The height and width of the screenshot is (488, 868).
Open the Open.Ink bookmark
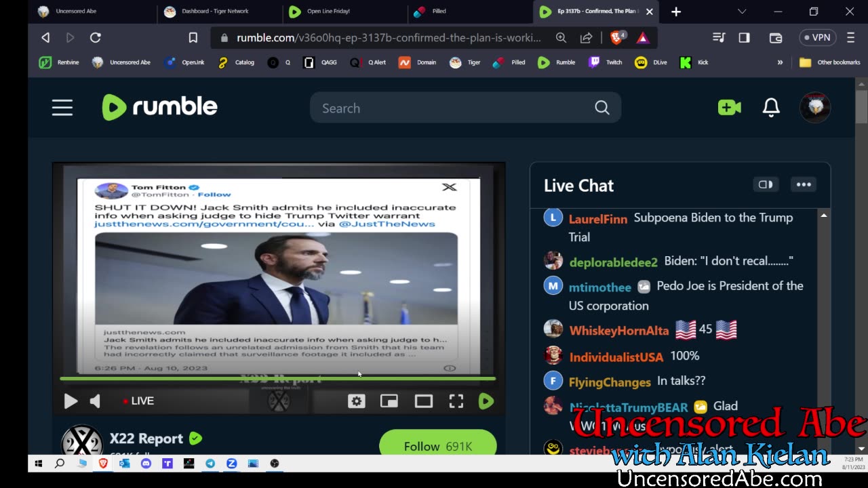[184, 62]
